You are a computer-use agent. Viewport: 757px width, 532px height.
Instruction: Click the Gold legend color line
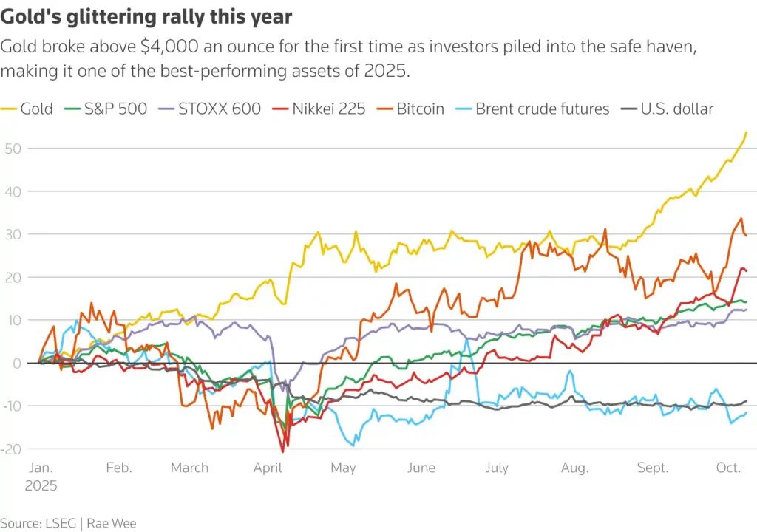click(x=8, y=109)
